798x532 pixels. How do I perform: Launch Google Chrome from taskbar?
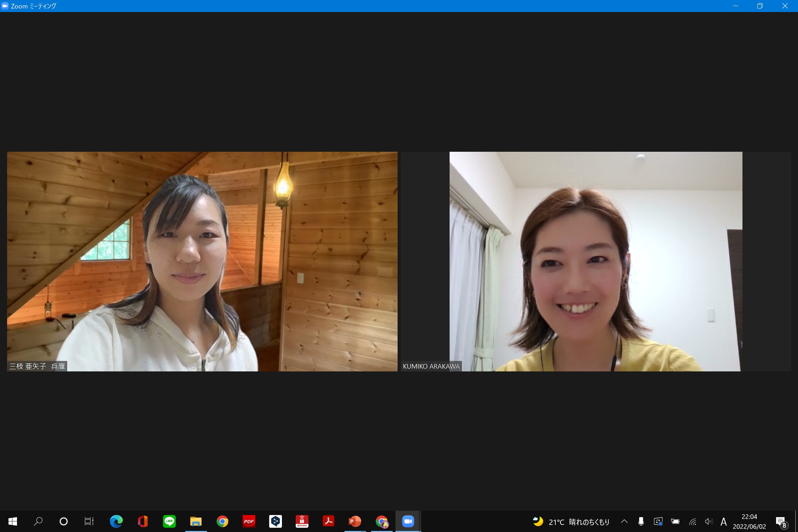222,521
